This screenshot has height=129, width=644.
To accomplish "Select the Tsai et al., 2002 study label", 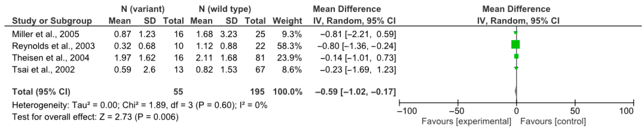I will (x=43, y=69).
